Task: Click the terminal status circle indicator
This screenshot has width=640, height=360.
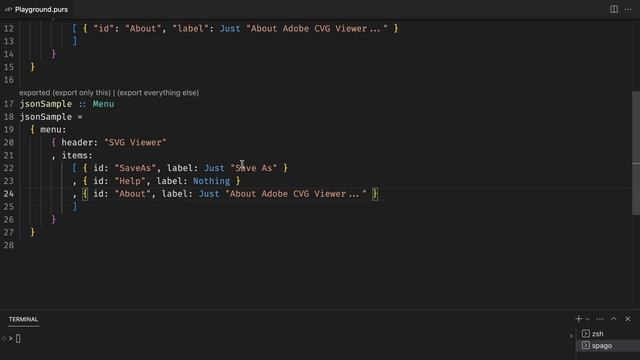Action: point(4,338)
